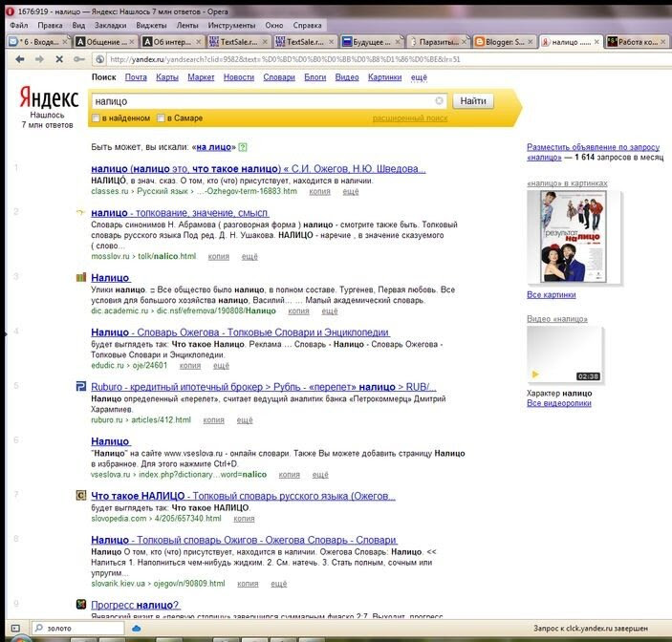Switch to the Входящие mail tab
The width and height of the screenshot is (672, 642).
click(37, 41)
